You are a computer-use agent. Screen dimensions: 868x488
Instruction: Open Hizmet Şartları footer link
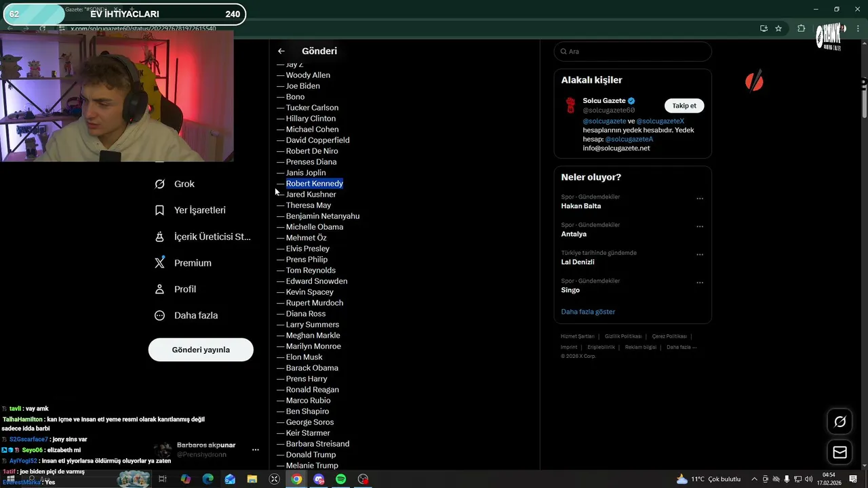point(578,336)
